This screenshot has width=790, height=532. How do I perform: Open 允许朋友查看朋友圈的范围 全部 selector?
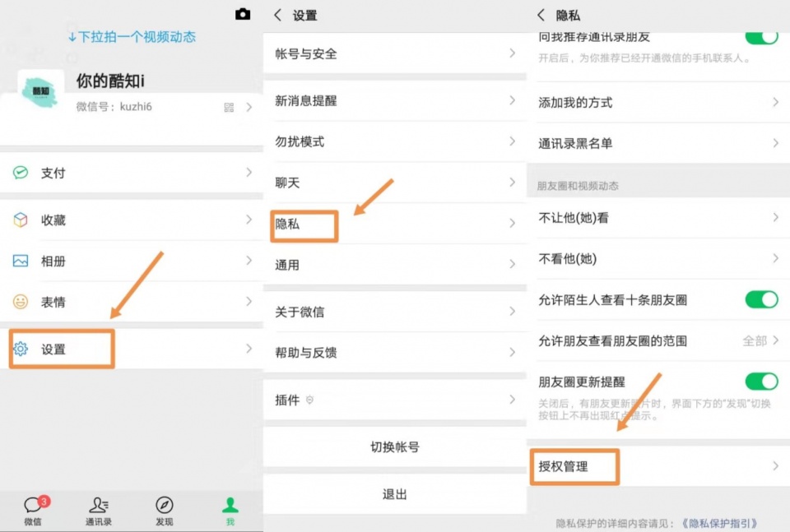[760, 340]
